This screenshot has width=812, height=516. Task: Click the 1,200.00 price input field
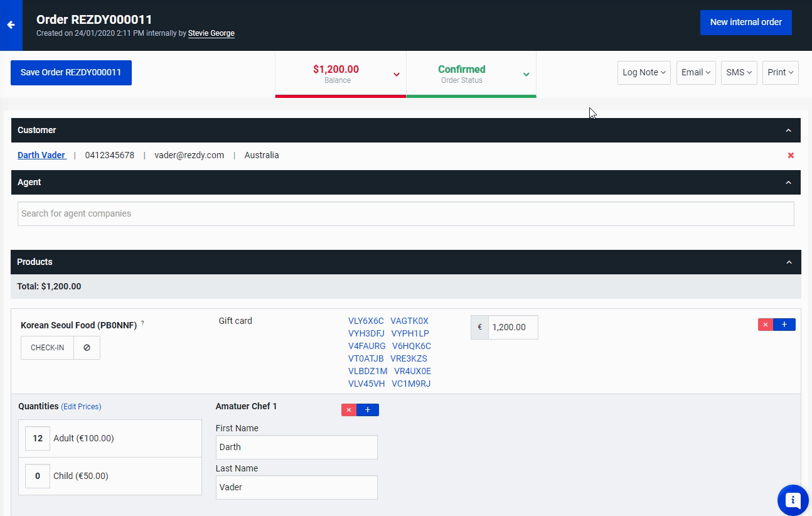(x=513, y=327)
